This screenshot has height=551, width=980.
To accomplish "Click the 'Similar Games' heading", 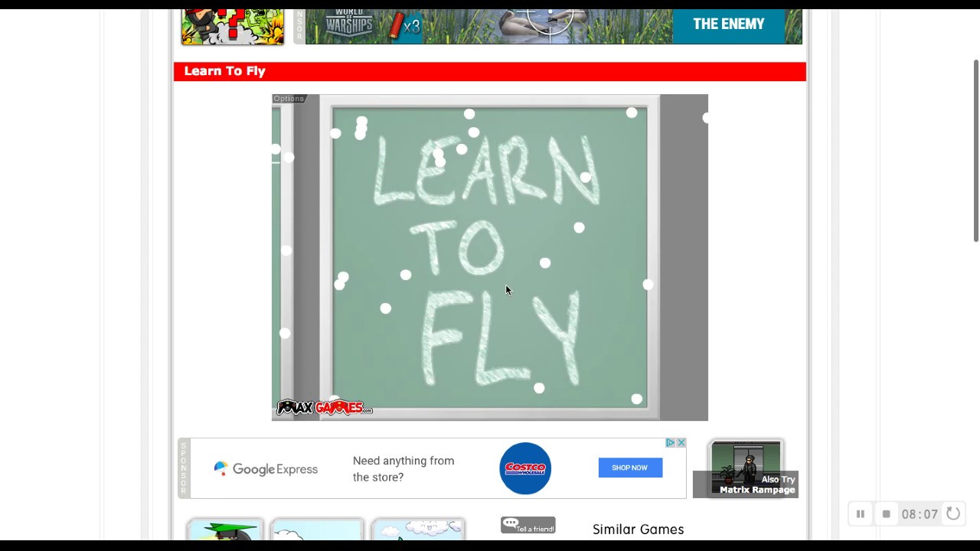I will pos(638,529).
